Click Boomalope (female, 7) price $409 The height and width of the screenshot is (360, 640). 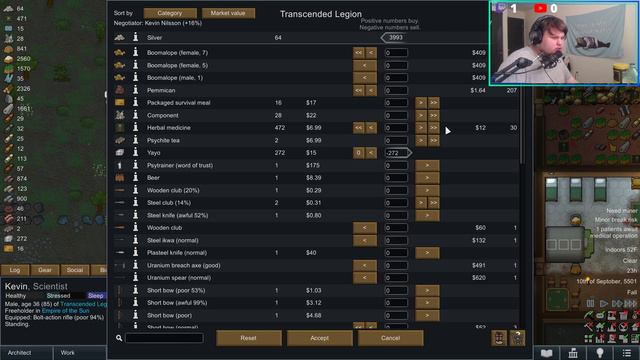click(x=478, y=53)
